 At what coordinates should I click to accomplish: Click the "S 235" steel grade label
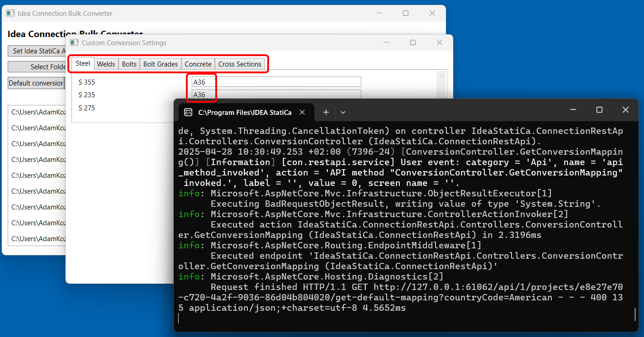(x=86, y=95)
